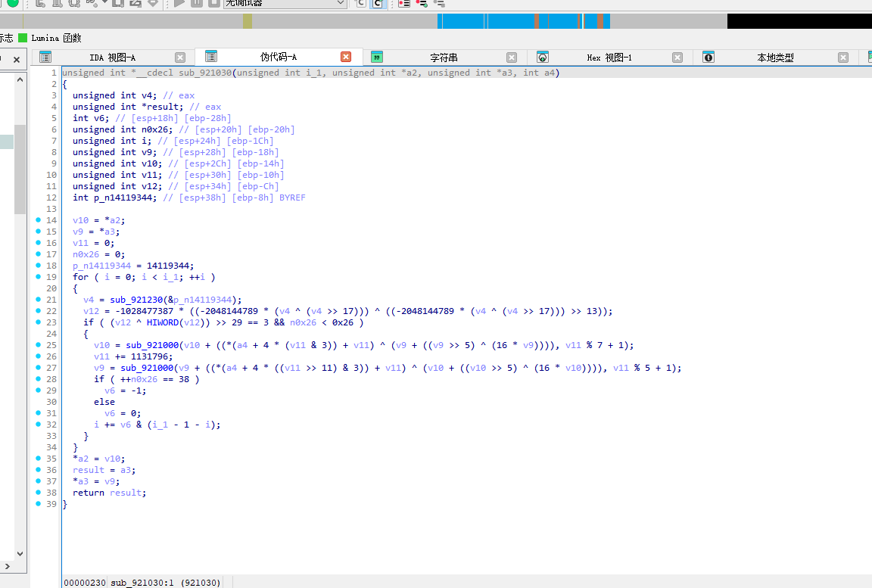Click the green Start process play icon
Image resolution: width=872 pixels, height=588 pixels.
click(x=179, y=3)
